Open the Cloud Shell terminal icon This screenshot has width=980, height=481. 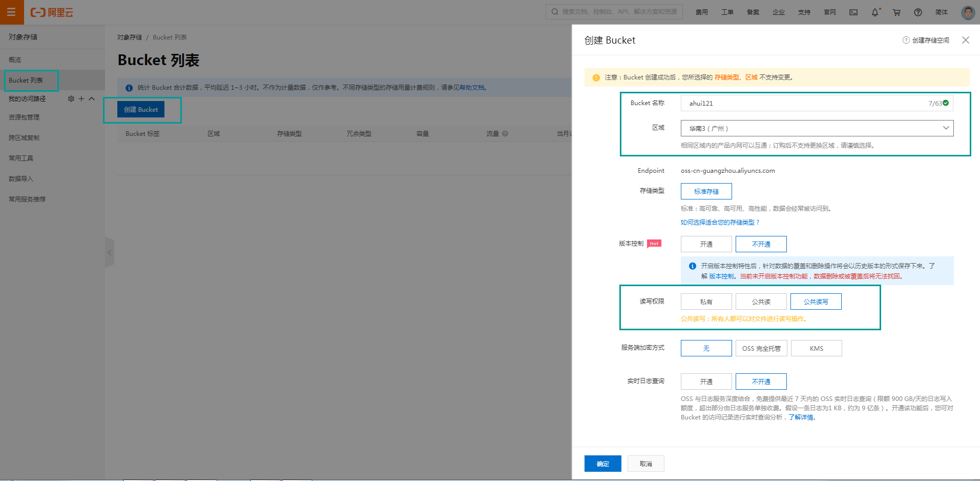coord(853,12)
